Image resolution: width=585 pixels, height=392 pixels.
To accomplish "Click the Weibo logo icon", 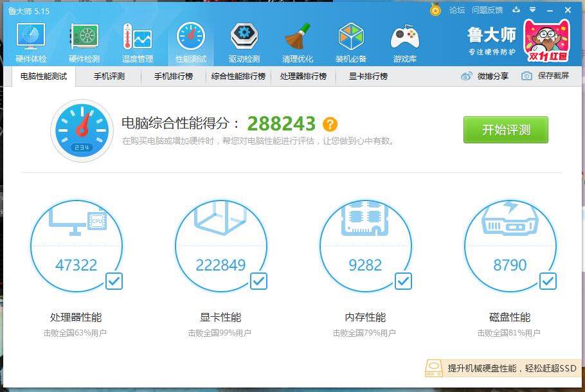I will pyautogui.click(x=466, y=76).
